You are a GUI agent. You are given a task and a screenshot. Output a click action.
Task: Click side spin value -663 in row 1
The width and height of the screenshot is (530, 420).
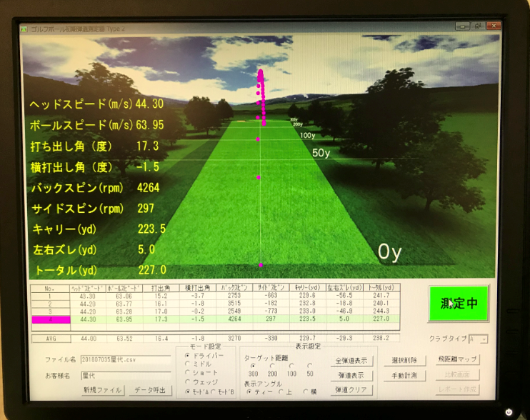(271, 296)
